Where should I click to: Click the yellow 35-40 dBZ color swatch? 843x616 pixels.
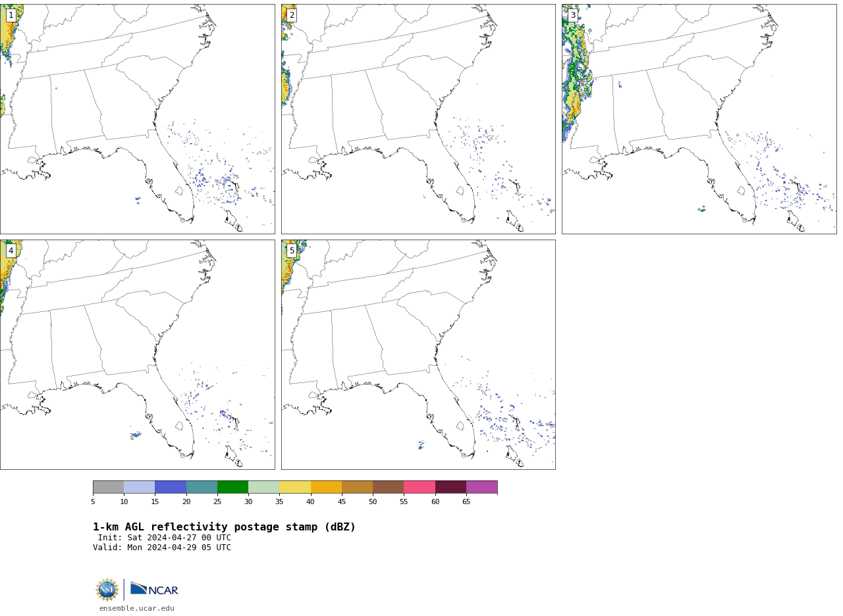pyautogui.click(x=295, y=487)
